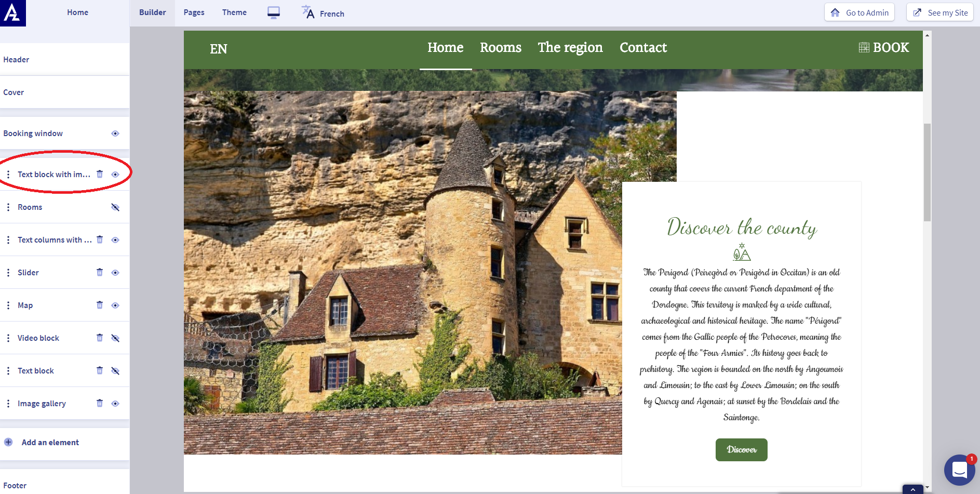Open the Header section settings

[64, 60]
